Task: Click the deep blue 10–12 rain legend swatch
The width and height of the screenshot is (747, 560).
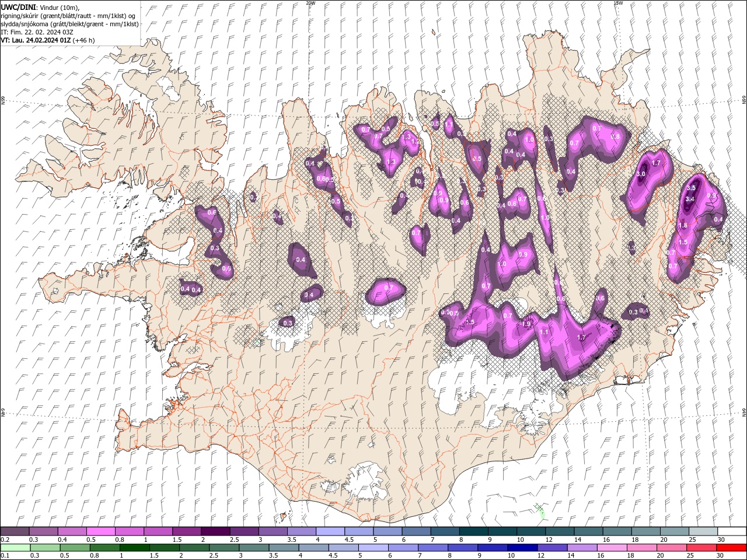Action: [522, 548]
